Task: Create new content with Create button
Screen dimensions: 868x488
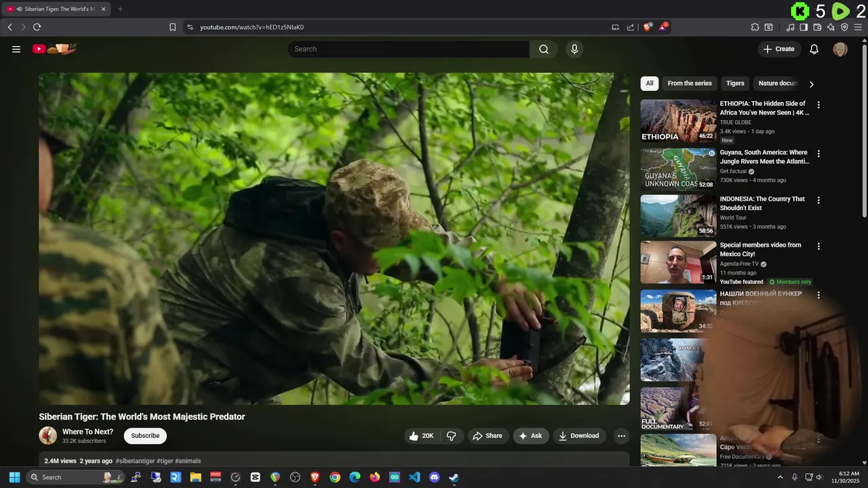Action: pos(779,49)
